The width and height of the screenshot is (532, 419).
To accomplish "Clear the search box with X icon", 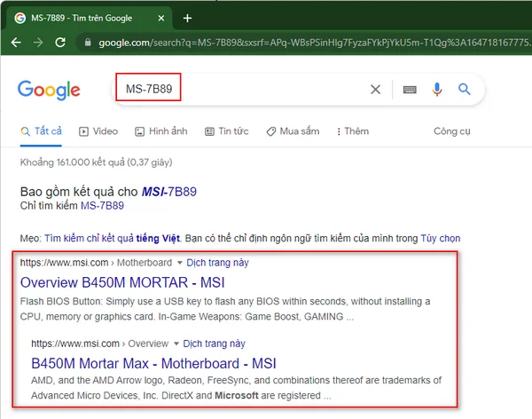I will pyautogui.click(x=375, y=90).
